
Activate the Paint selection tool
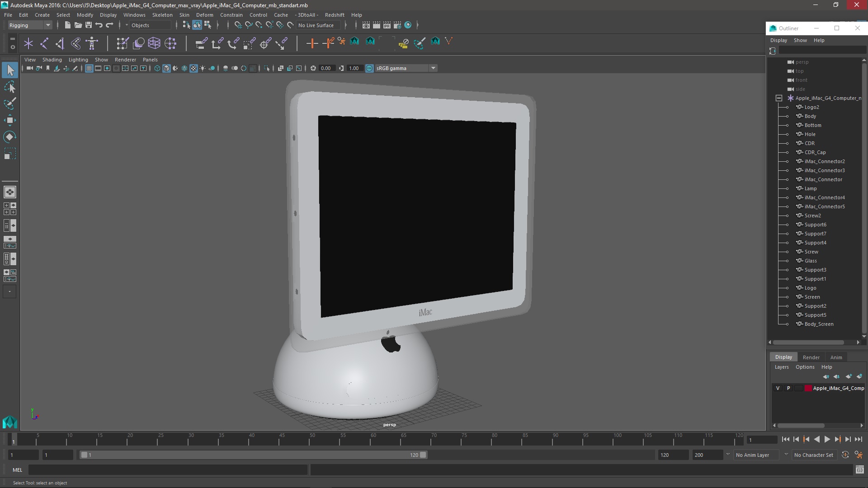[x=10, y=103]
